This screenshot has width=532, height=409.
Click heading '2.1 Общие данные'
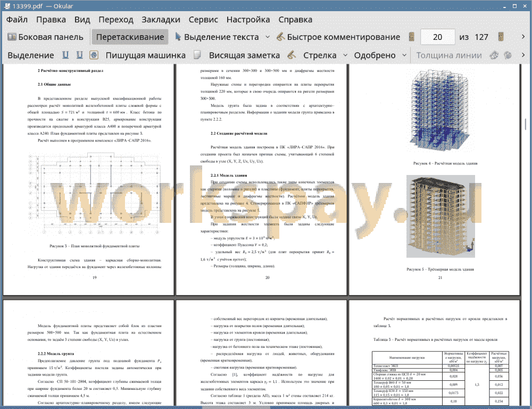tap(54, 84)
